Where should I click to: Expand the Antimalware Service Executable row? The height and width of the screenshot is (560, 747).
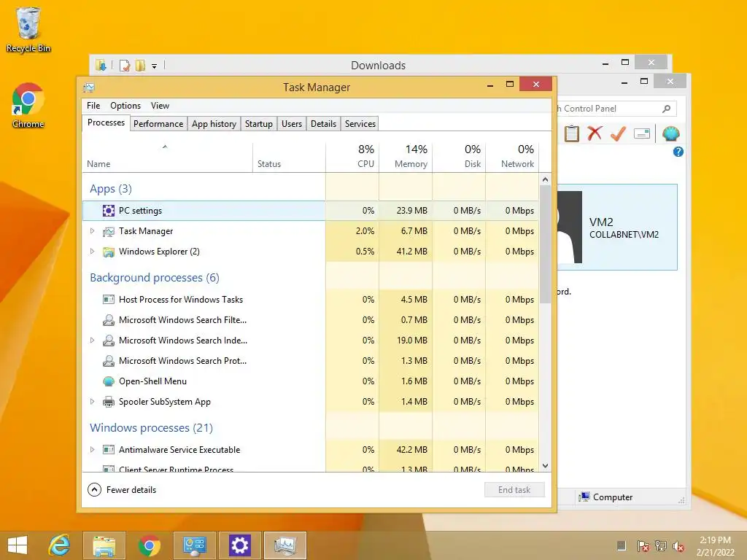(93, 449)
